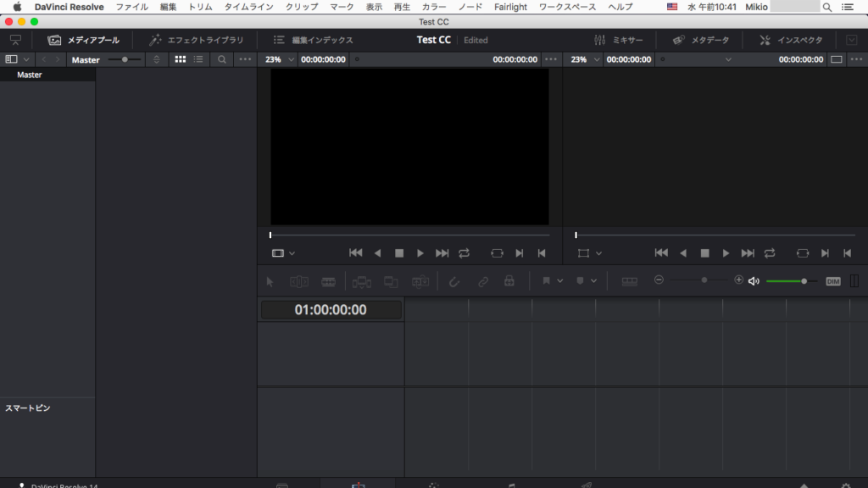Viewport: 868px width, 488px height.
Task: Click the audio speaker mute icon
Action: click(x=754, y=281)
